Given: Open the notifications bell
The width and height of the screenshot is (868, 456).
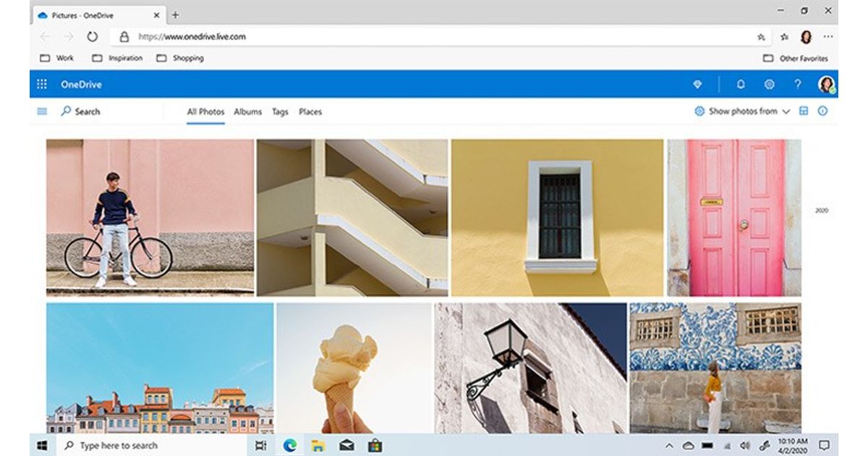Looking at the screenshot, I should 740,85.
